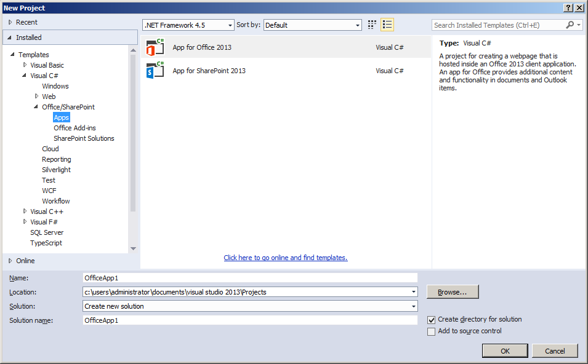Image resolution: width=588 pixels, height=364 pixels.
Task: Select the Windows category
Action: click(x=55, y=86)
